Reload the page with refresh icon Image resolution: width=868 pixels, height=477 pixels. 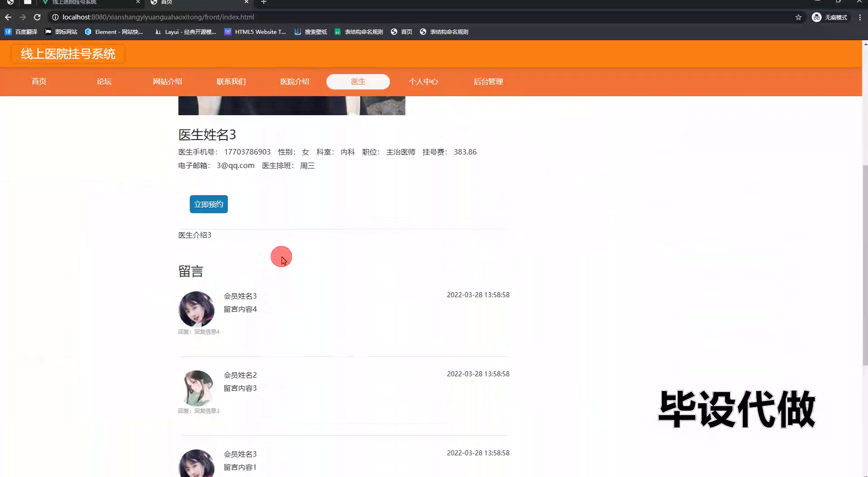[x=38, y=17]
